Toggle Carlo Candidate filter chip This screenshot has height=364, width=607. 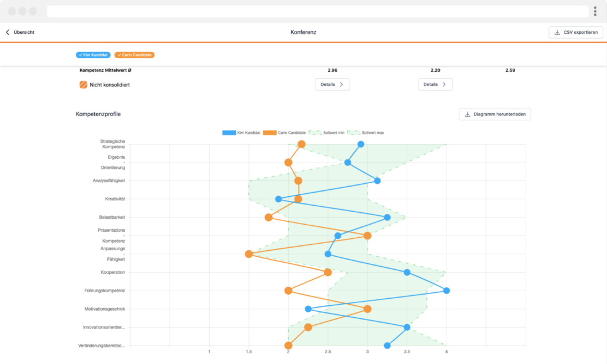tap(135, 55)
